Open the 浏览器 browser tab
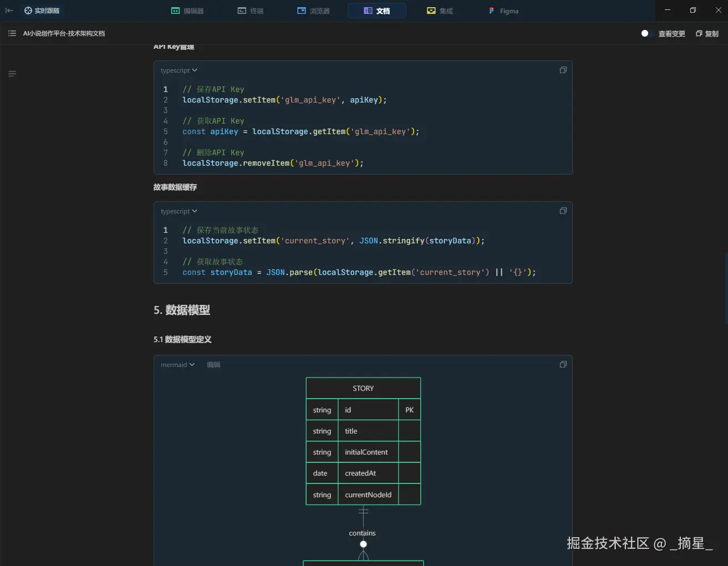 [313, 11]
